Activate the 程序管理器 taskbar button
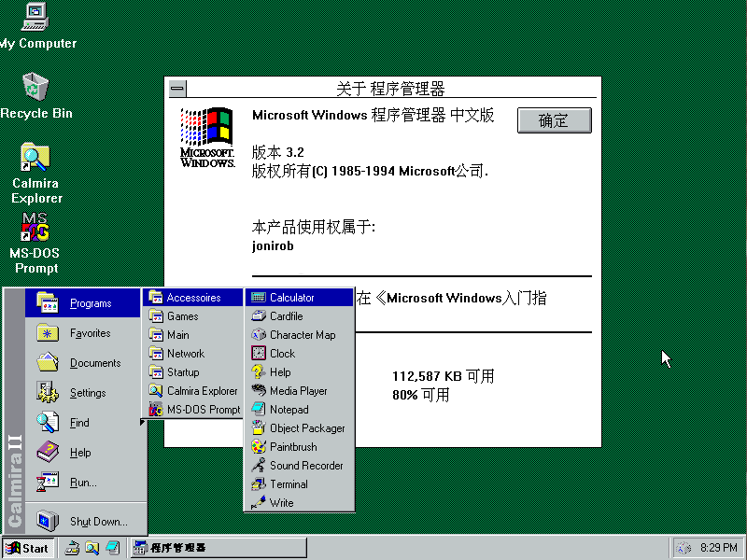 click(x=218, y=548)
